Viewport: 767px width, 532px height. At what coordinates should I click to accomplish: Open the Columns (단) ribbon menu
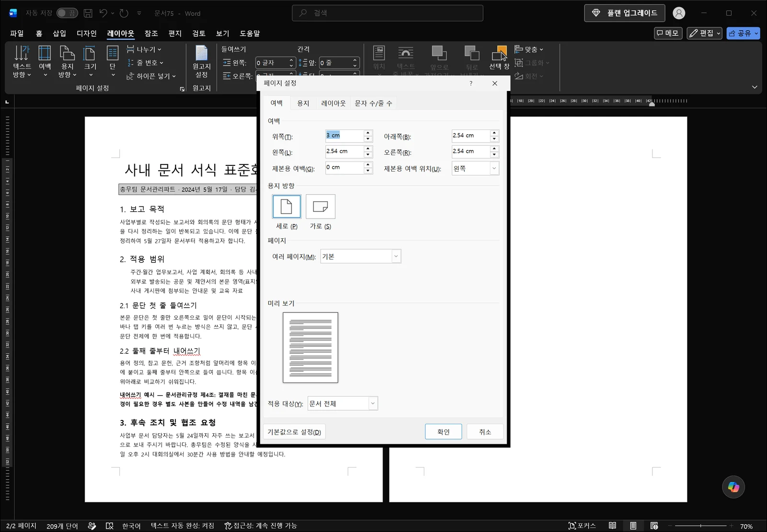[113, 61]
